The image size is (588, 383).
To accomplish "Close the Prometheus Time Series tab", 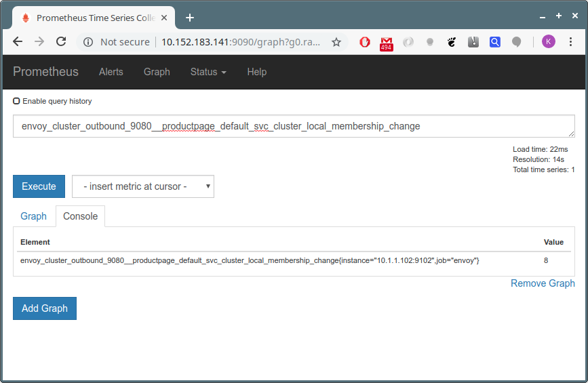I will click(164, 18).
